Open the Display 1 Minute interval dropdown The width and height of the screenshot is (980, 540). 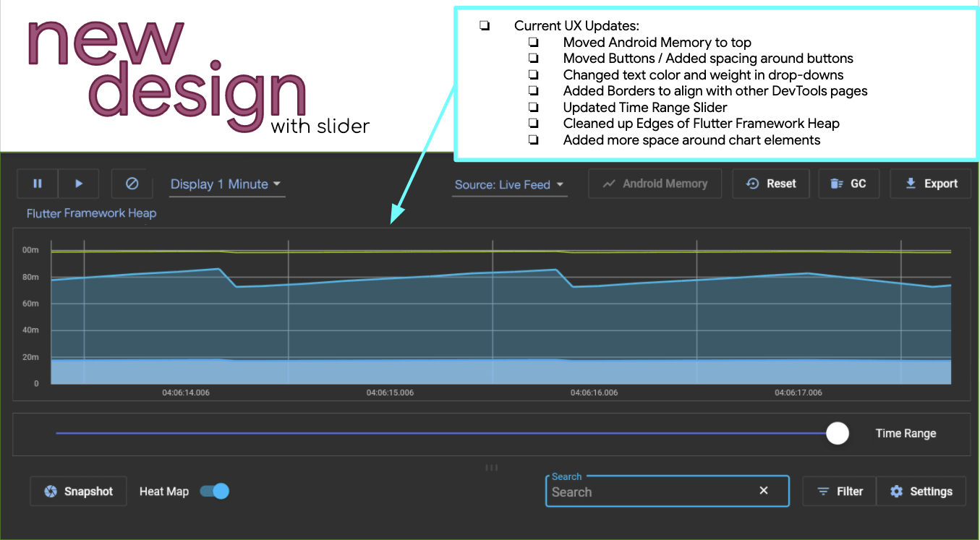tap(226, 184)
